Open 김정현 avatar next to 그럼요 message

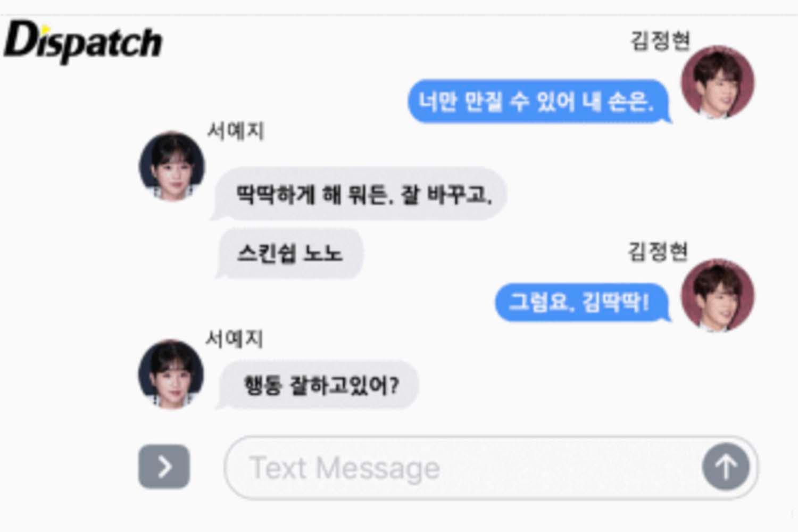point(718,296)
